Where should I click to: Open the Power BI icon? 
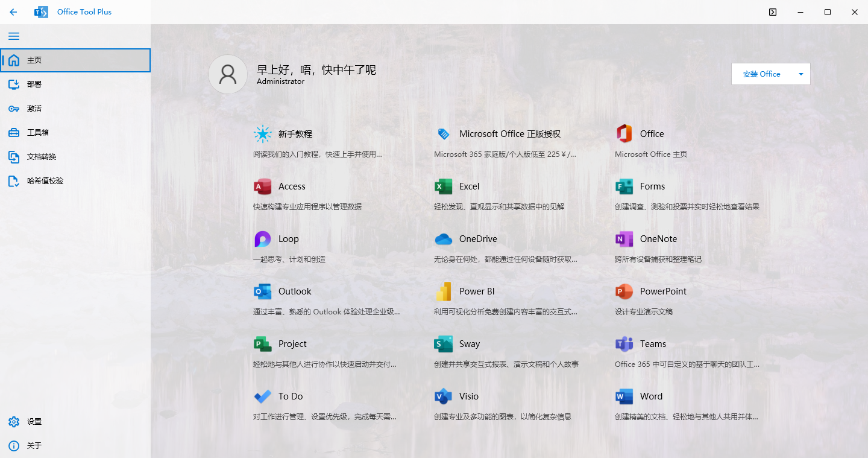[x=443, y=292]
